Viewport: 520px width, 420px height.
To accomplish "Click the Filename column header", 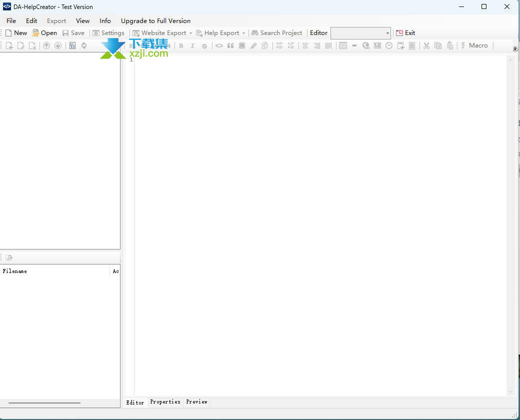I will click(x=15, y=271).
